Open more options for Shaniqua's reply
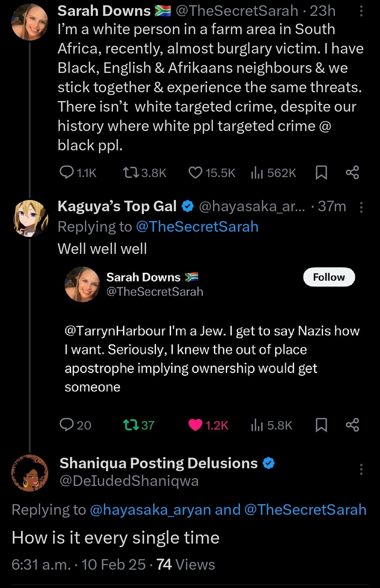Viewport: 380px width, 588px height. (x=361, y=469)
